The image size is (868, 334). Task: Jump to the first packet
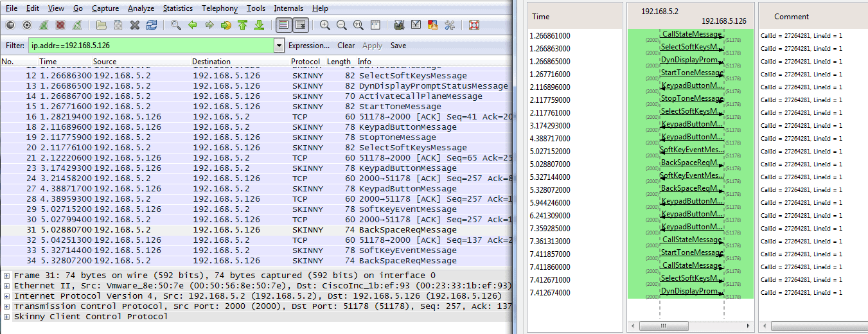coord(243,25)
